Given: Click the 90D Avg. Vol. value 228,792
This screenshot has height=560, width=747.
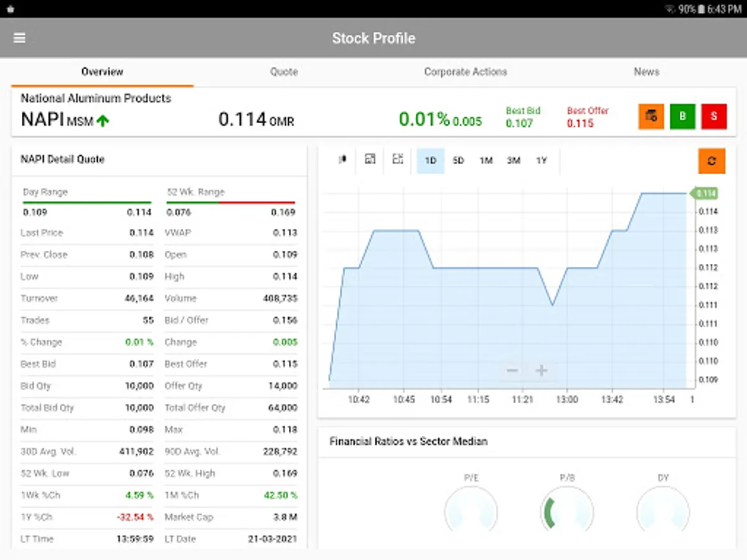Looking at the screenshot, I should tap(281, 452).
